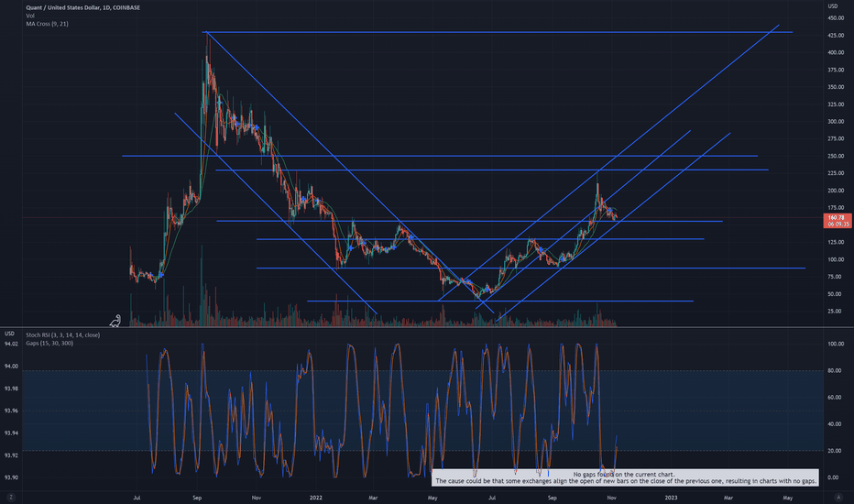Click the 350.00 price axis label
This screenshot has height=504, width=854.
coord(836,87)
